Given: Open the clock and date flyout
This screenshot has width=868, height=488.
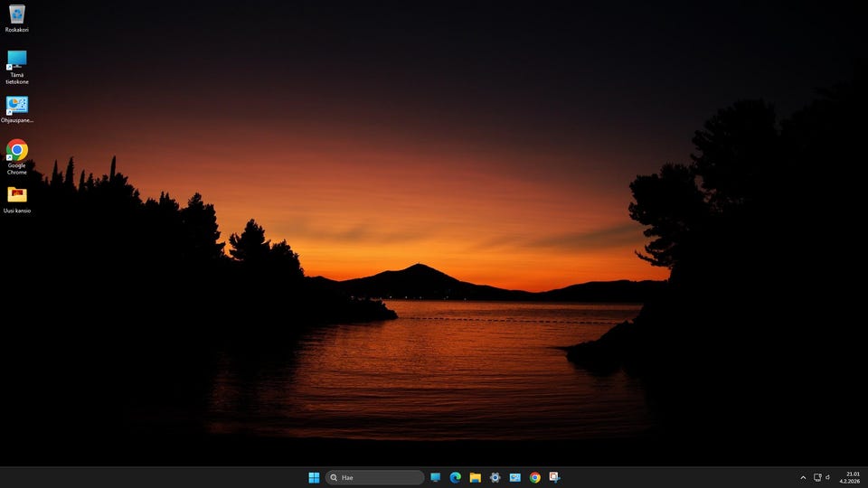Looking at the screenshot, I should click(x=852, y=477).
